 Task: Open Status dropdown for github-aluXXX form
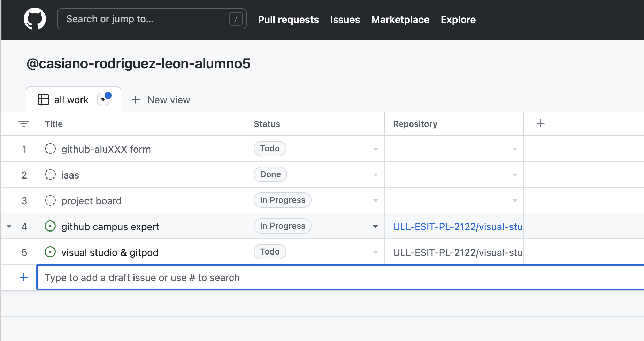click(375, 149)
